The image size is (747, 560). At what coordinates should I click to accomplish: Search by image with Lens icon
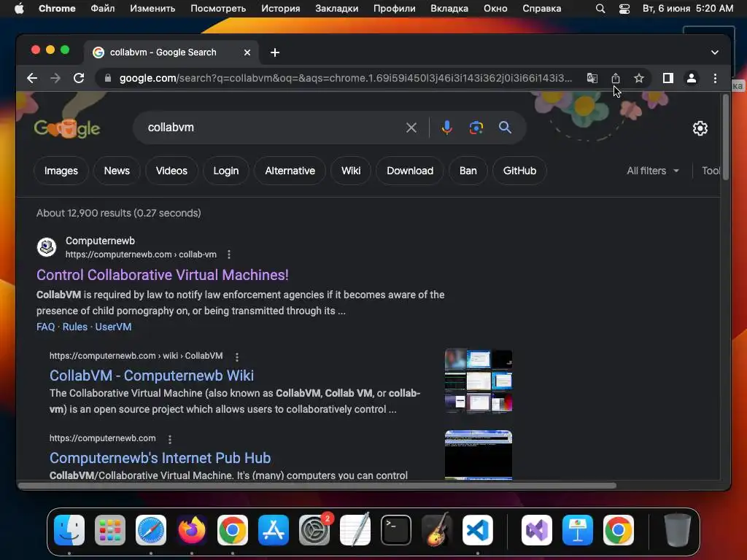click(476, 128)
